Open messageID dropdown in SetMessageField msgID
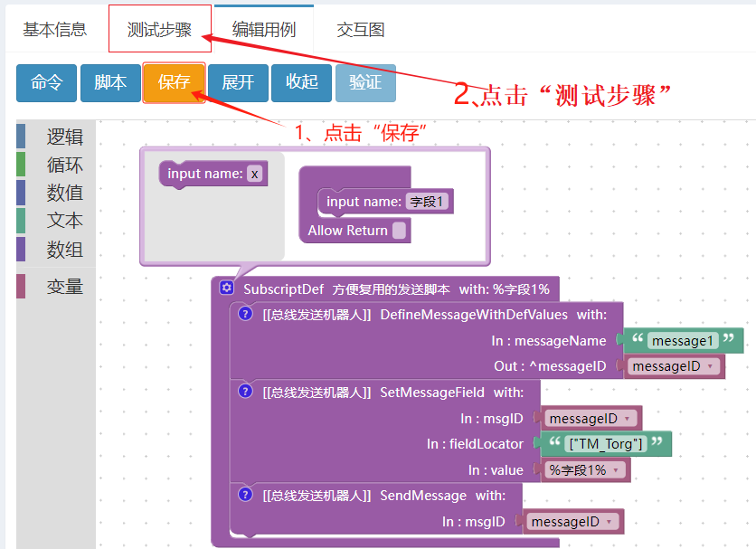Screen dimensions: 756x549 point(591,418)
